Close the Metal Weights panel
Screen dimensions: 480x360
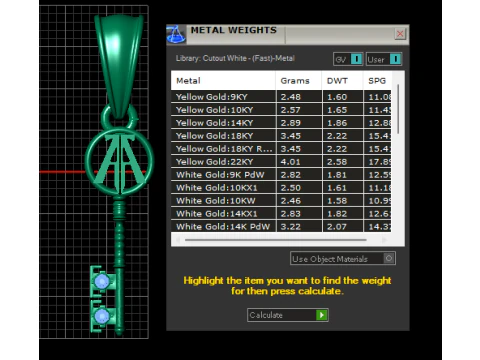[400, 34]
